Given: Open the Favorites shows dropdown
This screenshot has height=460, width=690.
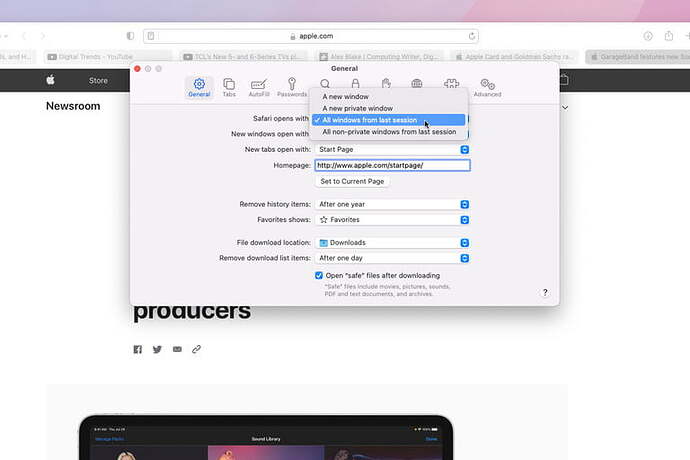Looking at the screenshot, I should [x=392, y=220].
